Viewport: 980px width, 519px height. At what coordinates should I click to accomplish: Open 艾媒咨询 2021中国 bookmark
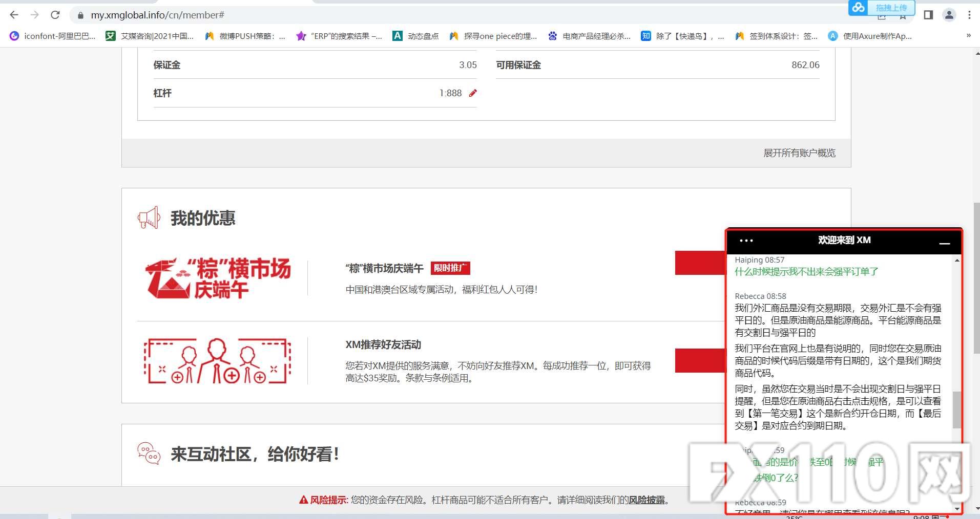click(x=150, y=36)
